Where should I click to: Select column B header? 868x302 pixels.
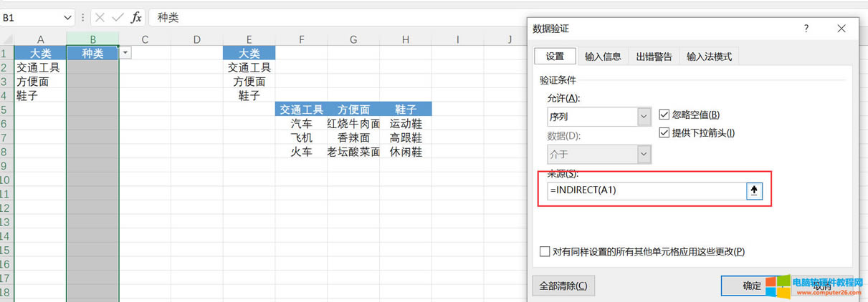coord(92,39)
